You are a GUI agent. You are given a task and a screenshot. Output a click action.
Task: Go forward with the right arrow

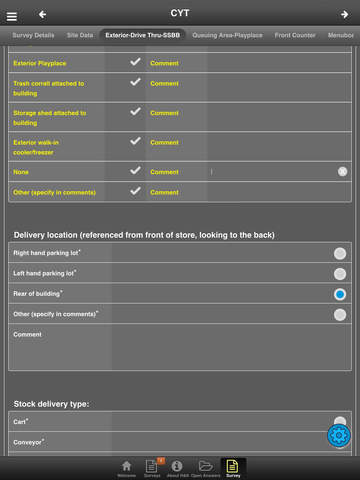point(345,14)
